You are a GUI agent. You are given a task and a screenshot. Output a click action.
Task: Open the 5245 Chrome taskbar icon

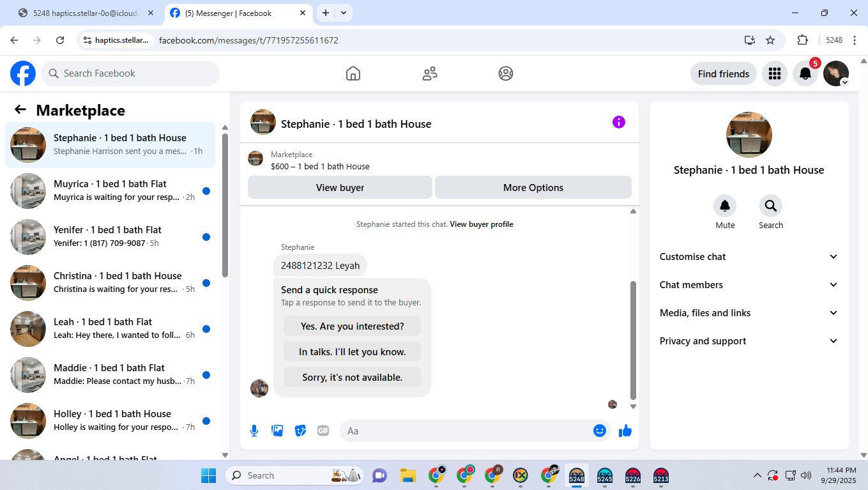tap(605, 475)
